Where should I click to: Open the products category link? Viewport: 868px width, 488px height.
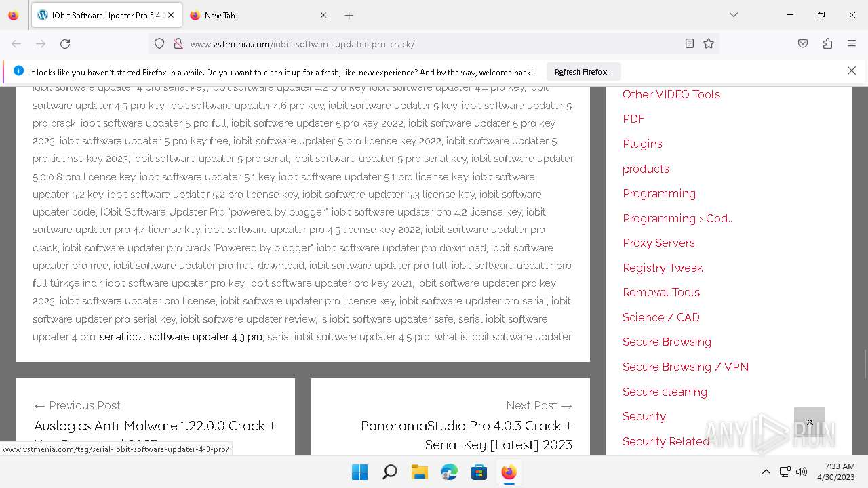646,169
